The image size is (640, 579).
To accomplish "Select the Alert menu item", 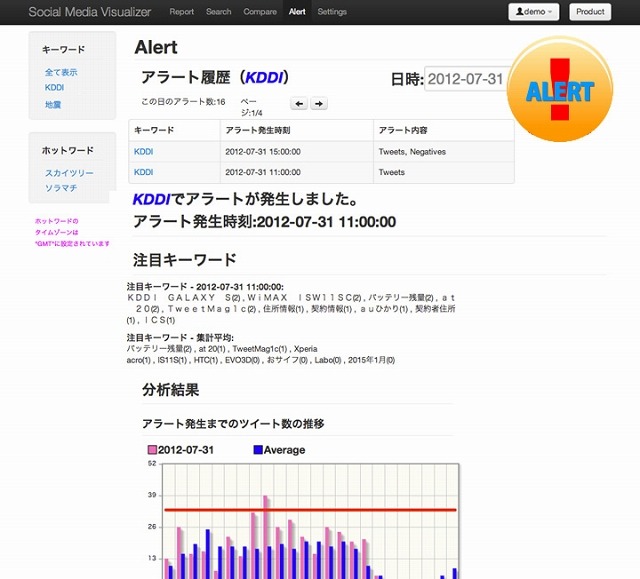I will tap(297, 12).
